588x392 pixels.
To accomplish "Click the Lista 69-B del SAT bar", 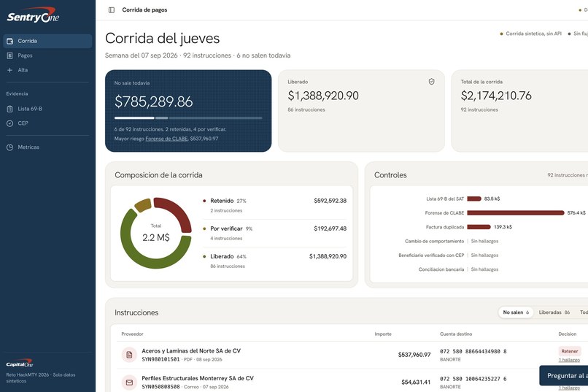I will pos(474,199).
